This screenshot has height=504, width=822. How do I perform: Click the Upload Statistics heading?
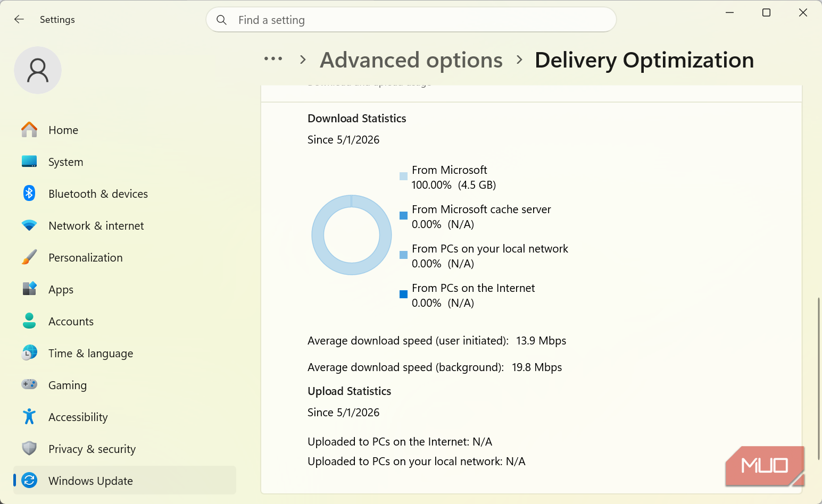tap(350, 391)
